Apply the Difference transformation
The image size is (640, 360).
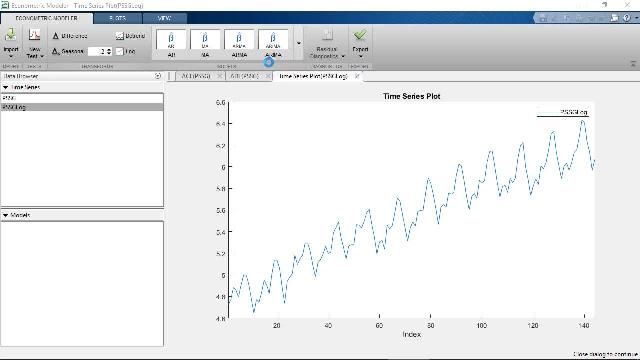coord(70,36)
